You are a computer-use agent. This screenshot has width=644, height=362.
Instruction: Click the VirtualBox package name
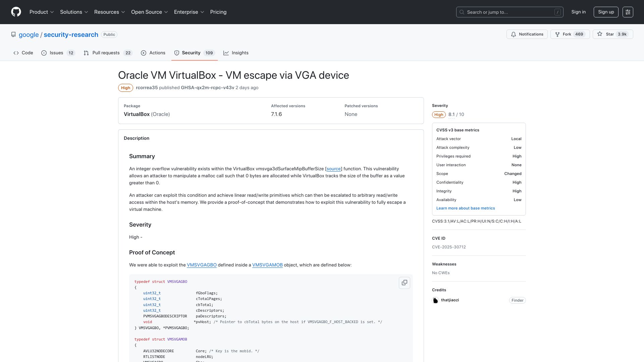(x=137, y=114)
